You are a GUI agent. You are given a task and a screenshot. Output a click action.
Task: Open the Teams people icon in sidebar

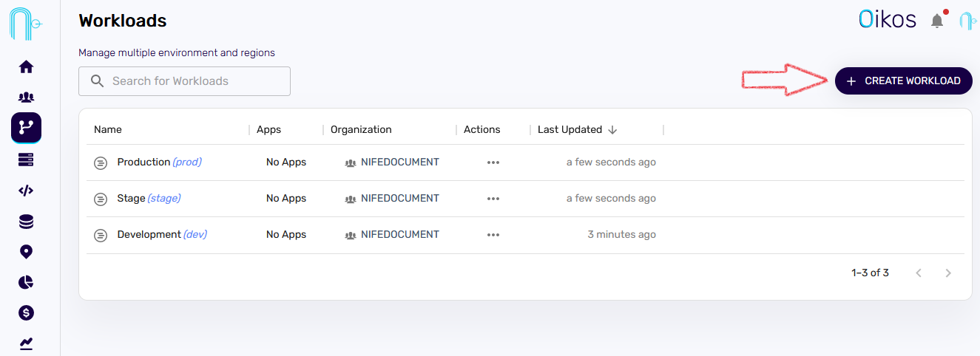(26, 97)
